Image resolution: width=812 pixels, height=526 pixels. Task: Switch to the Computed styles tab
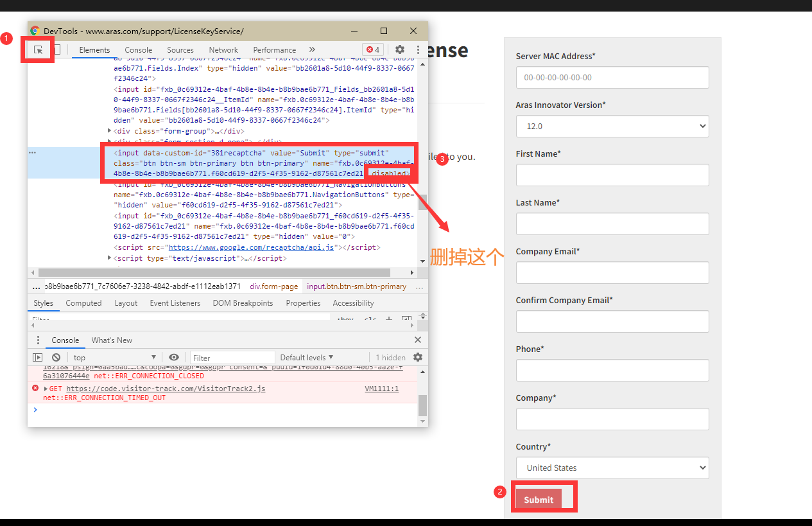tap(83, 303)
